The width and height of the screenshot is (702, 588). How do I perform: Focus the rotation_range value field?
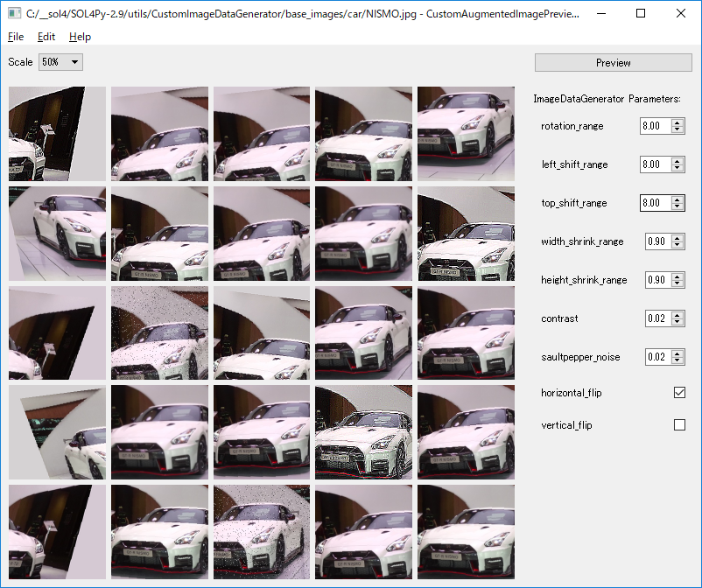click(656, 126)
